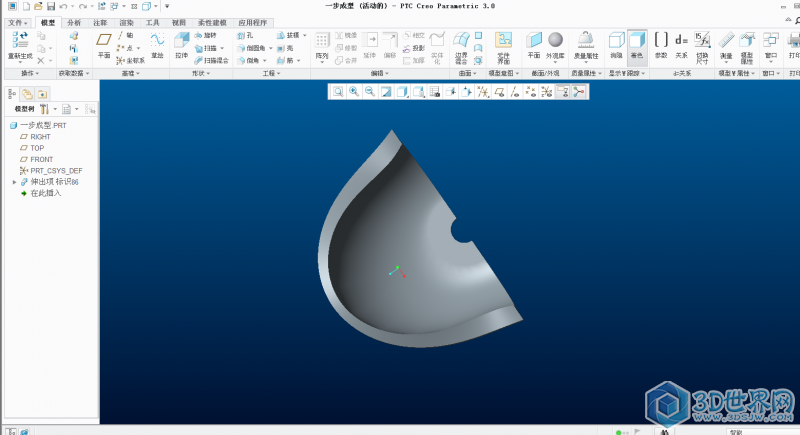Toggle datum point display in graphics toolbar

(531, 92)
